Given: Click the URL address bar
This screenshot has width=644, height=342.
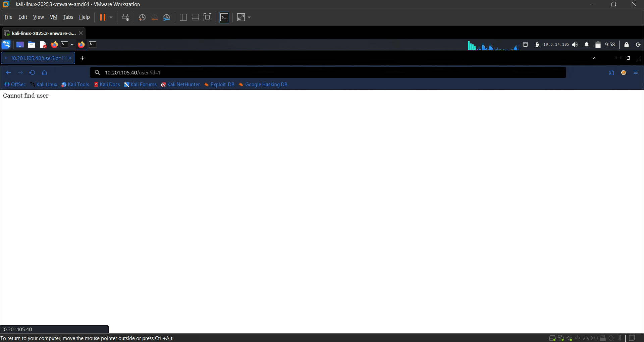Looking at the screenshot, I should coord(329,72).
